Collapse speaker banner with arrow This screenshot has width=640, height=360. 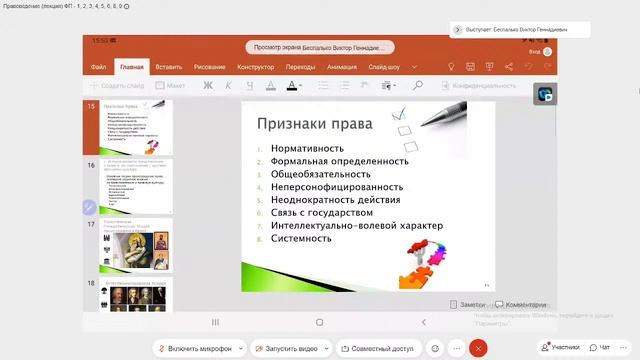point(458,30)
